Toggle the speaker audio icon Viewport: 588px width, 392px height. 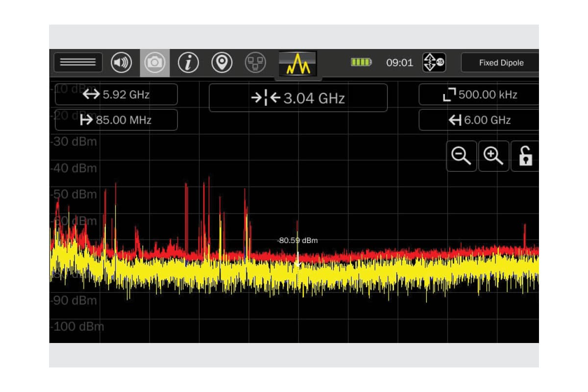point(121,63)
